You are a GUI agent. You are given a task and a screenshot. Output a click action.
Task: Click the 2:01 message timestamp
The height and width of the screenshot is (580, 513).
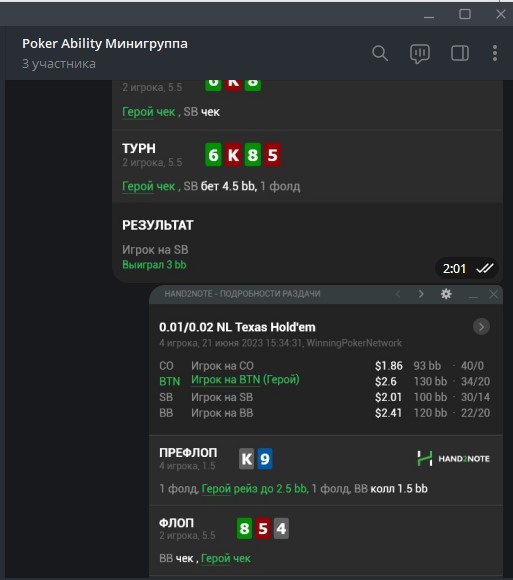coord(454,269)
